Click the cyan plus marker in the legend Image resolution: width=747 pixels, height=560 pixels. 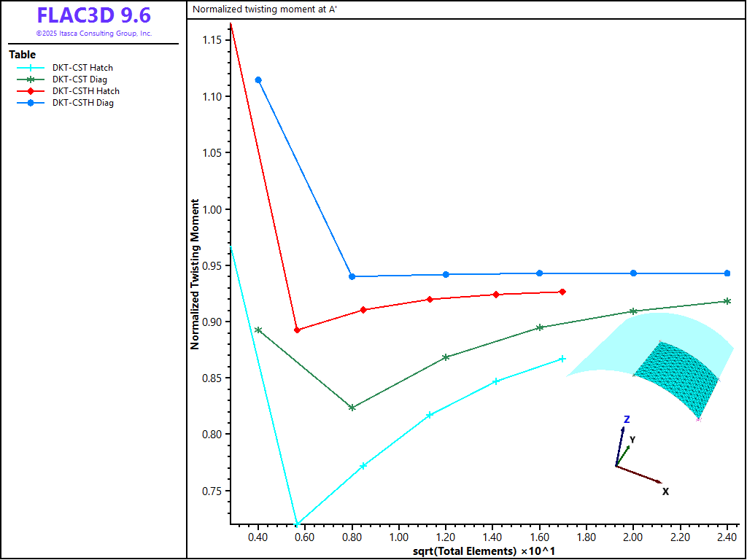30,68
